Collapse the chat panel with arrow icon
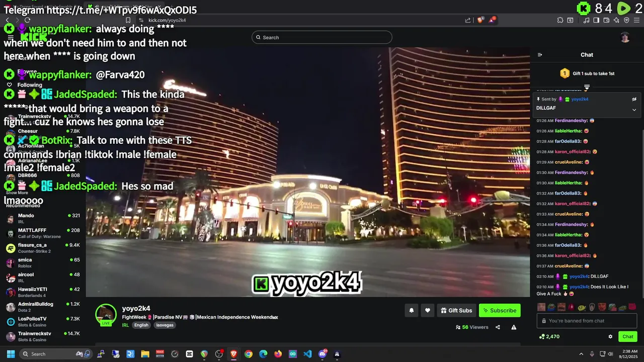Viewport: 644px width, 362px height. [540, 55]
